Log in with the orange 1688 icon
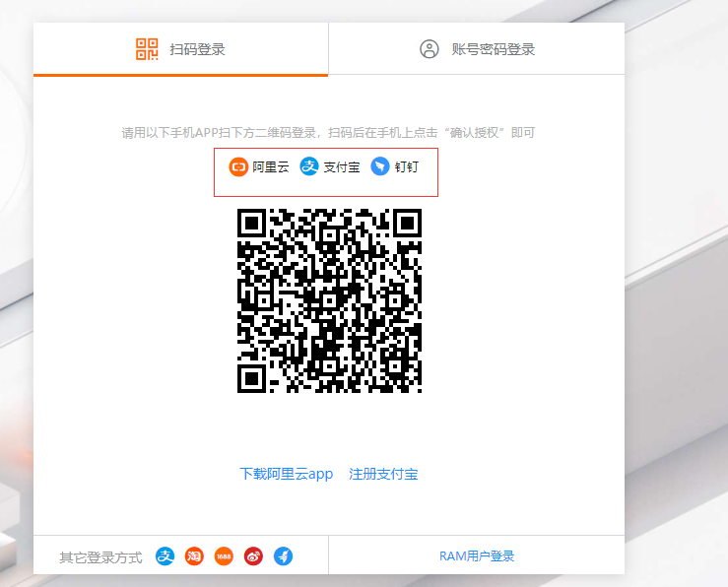Viewport: 728px width, 587px height. [224, 555]
